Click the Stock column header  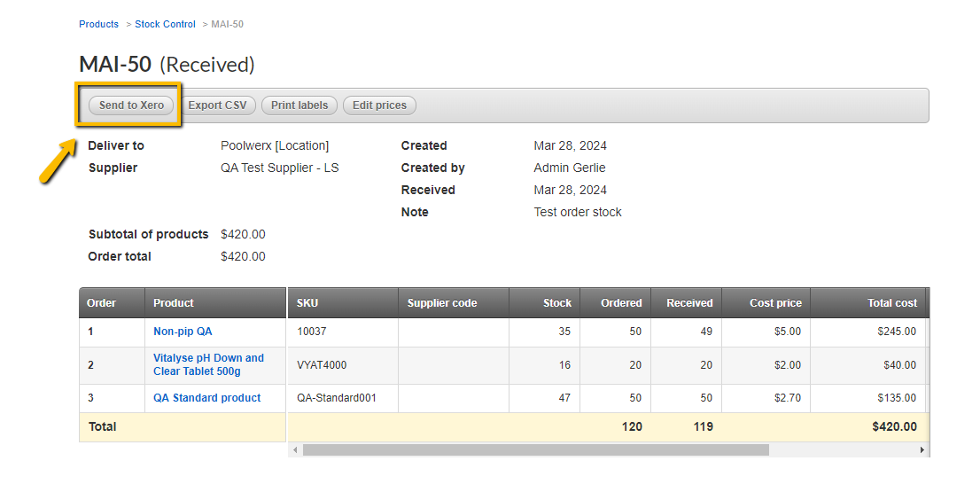tap(544, 302)
